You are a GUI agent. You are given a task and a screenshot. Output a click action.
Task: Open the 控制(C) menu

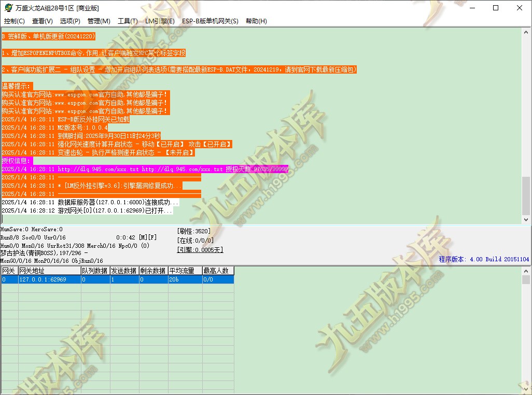pyautogui.click(x=14, y=21)
